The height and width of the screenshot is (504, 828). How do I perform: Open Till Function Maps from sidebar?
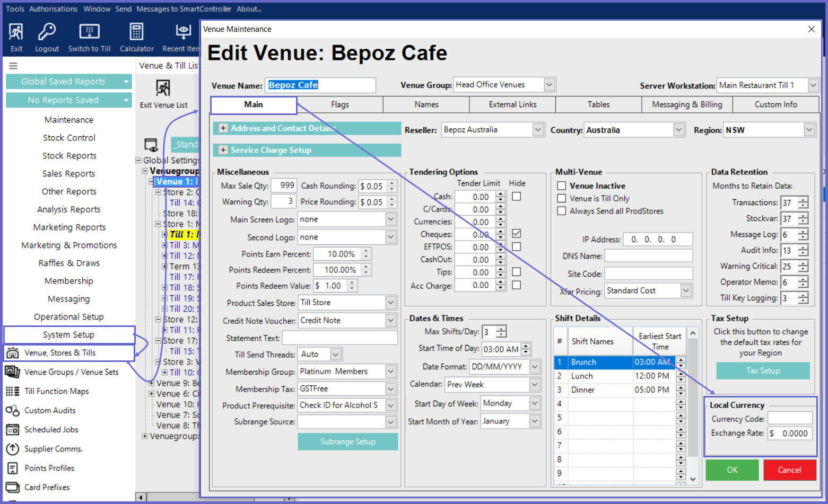pyautogui.click(x=56, y=391)
